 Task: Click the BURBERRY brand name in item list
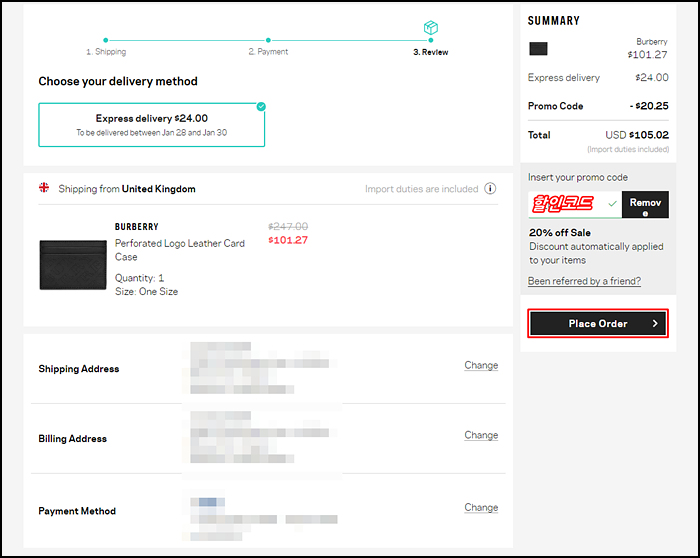point(136,227)
